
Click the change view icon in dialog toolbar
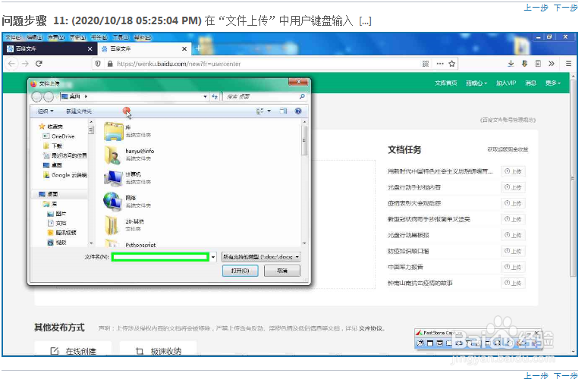pos(259,111)
